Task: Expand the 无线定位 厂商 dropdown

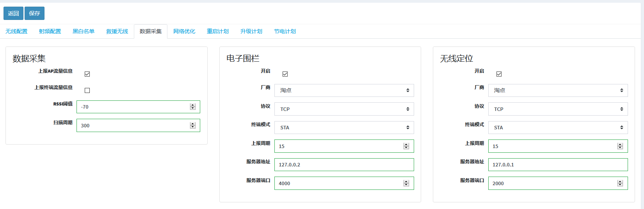Action: pyautogui.click(x=558, y=90)
